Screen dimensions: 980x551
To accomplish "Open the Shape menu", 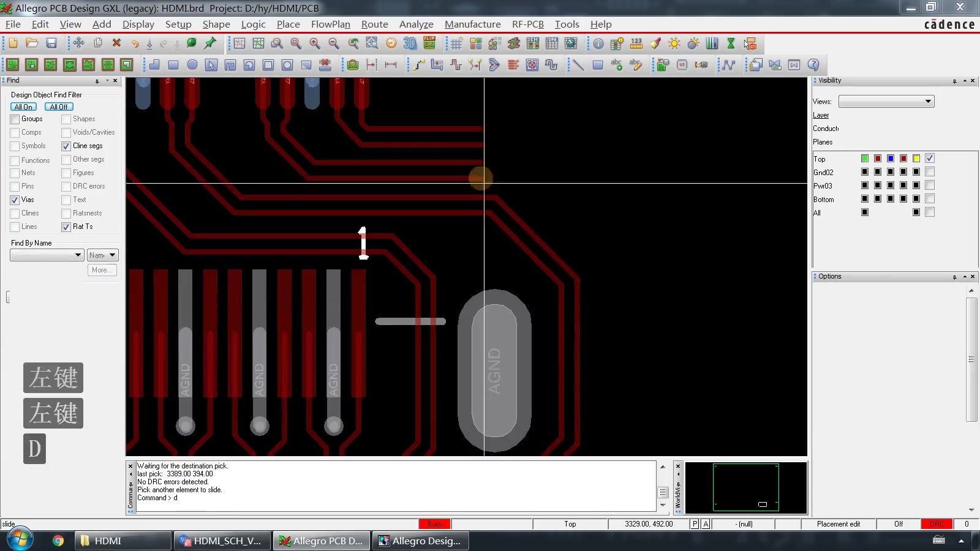I will 216,24.
